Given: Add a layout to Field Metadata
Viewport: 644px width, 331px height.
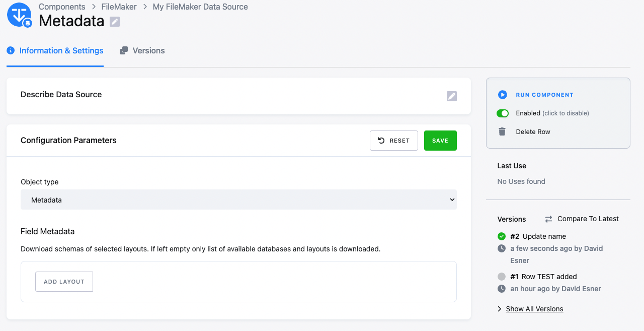Looking at the screenshot, I should [x=64, y=282].
